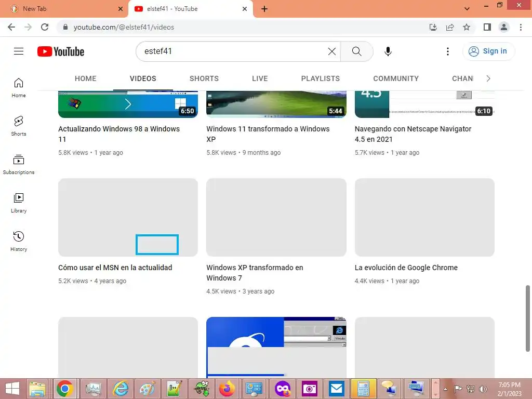Click the address bar URL
The width and height of the screenshot is (532, 399).
124,27
